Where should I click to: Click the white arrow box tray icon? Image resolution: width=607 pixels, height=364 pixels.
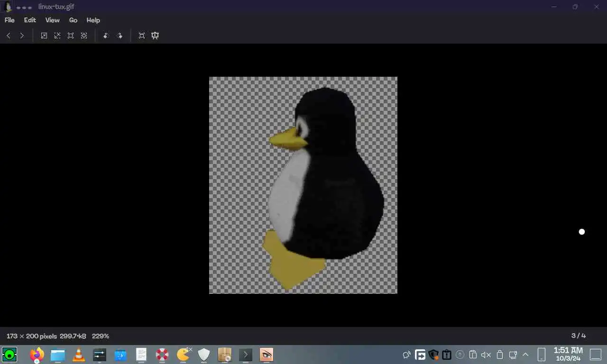pyautogui.click(x=420, y=355)
